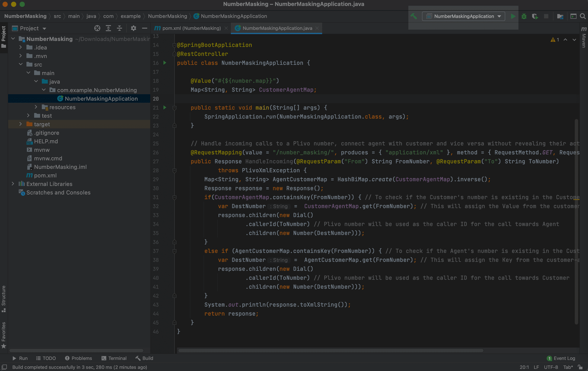Click the Select Opened File crosshair icon
The width and height of the screenshot is (588, 371).
point(97,28)
